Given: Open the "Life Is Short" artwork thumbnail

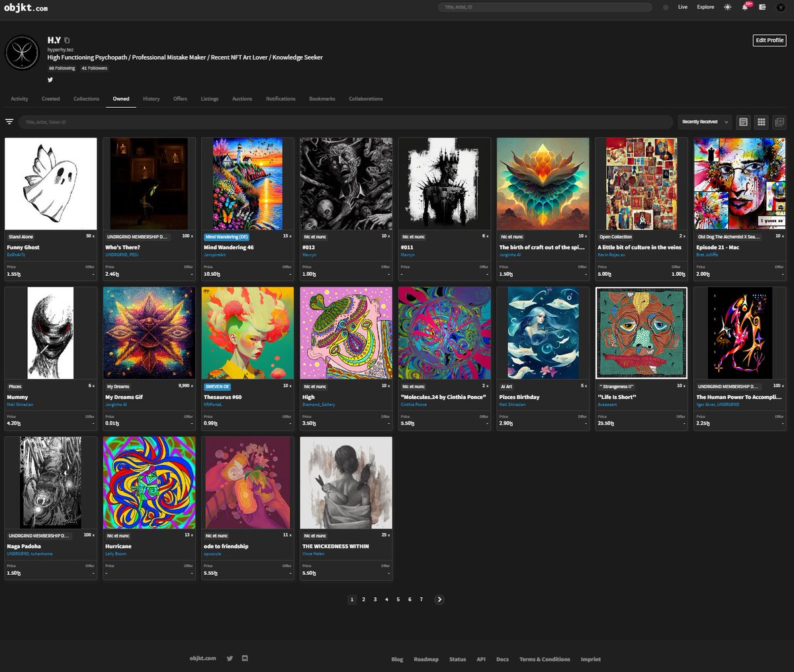Looking at the screenshot, I should 642,333.
